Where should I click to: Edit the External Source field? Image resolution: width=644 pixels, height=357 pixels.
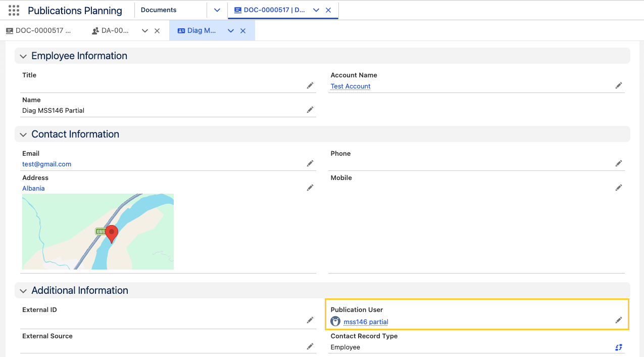pos(310,346)
